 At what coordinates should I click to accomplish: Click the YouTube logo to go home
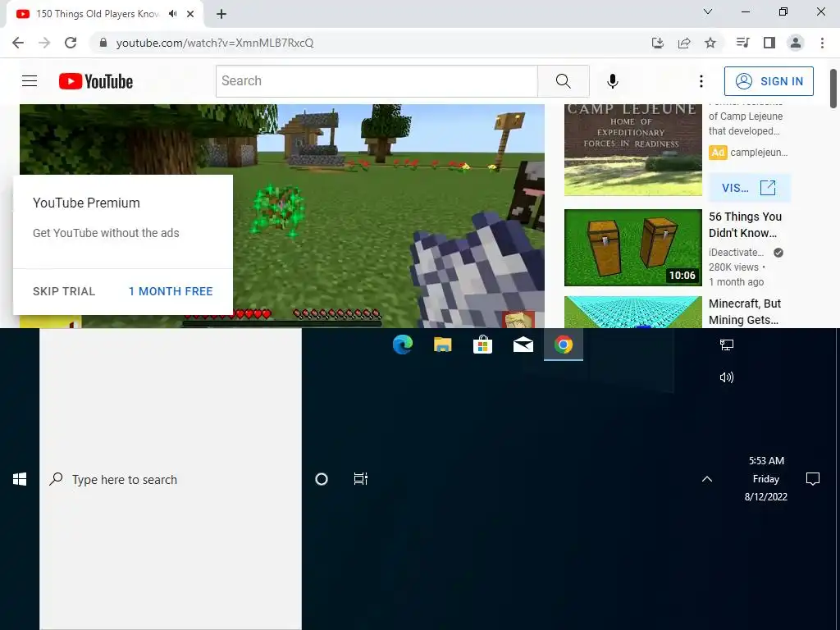96,81
